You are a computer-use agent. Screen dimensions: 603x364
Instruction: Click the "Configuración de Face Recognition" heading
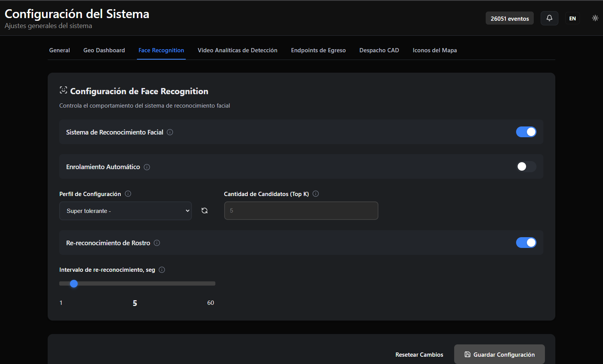[139, 91]
